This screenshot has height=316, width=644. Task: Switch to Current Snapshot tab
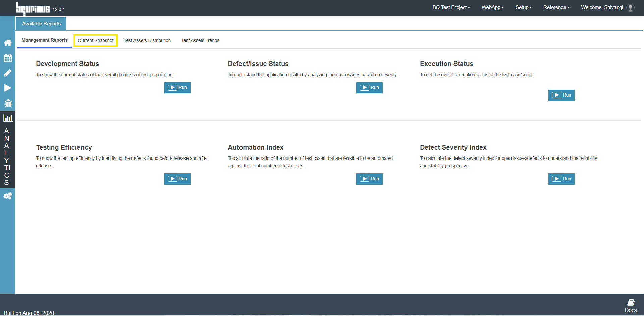96,40
